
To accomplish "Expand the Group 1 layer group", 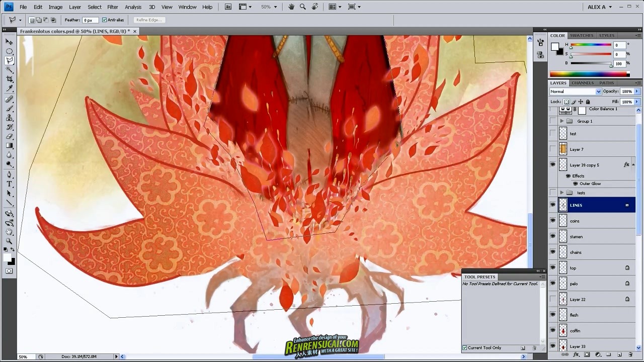I will 561,121.
